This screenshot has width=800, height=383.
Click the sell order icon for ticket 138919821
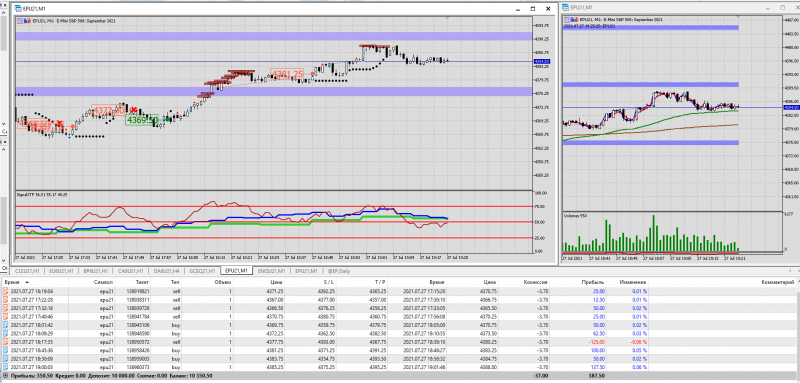[x=6, y=291]
